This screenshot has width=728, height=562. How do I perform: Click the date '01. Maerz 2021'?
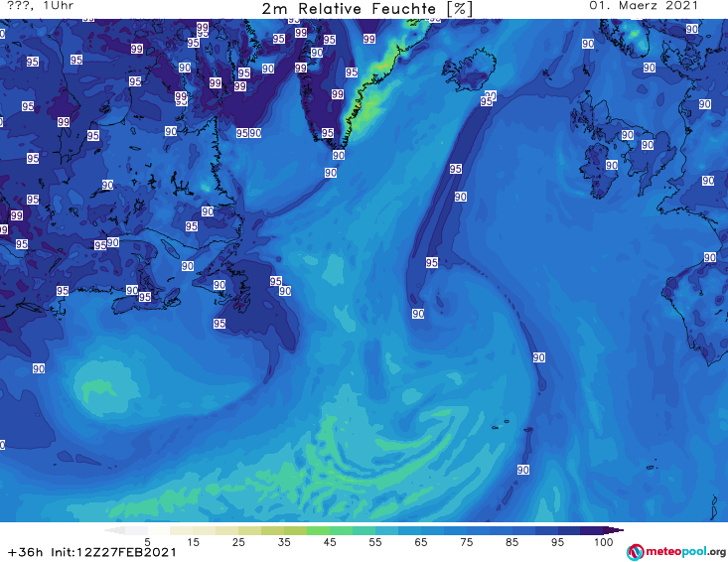coord(644,6)
